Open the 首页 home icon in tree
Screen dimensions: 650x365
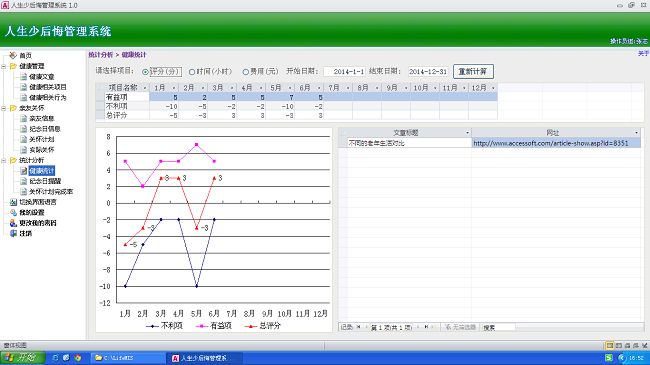13,55
